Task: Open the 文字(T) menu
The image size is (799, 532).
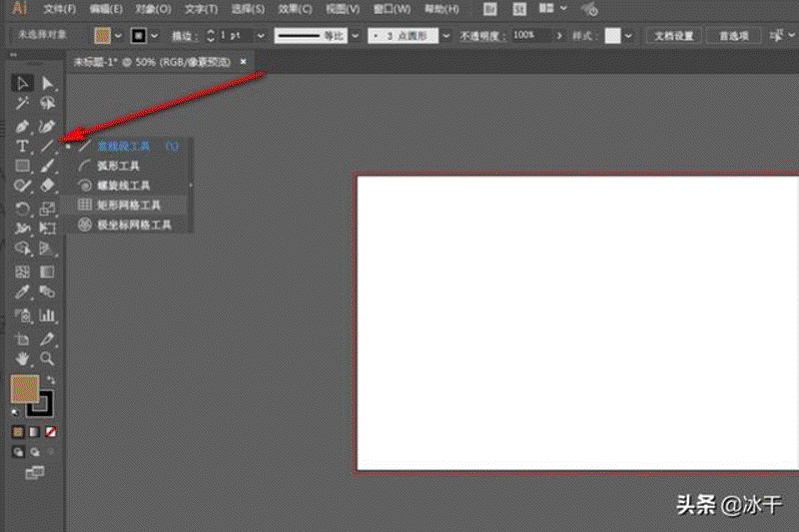Action: tap(201, 9)
